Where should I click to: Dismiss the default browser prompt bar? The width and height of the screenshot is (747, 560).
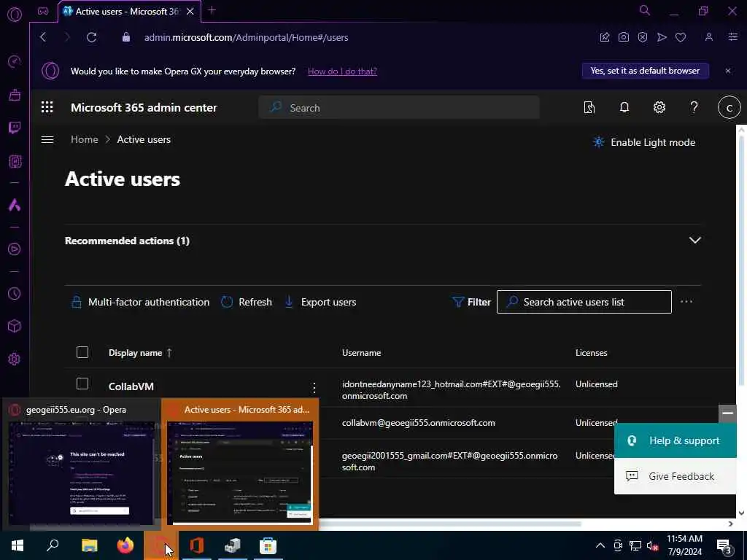point(728,71)
